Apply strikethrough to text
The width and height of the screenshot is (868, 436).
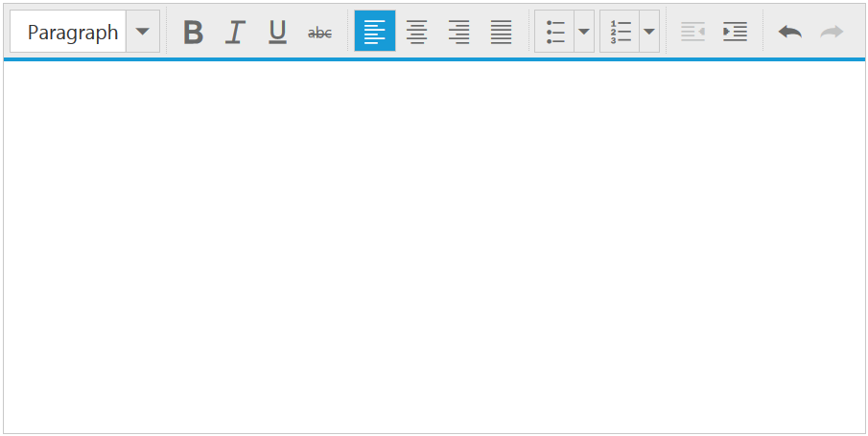[319, 32]
